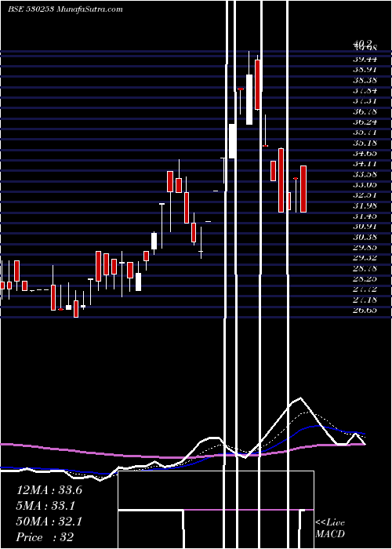The image size is (392, 549).
Task: Select the 30.38 price axis label
Action: [365, 237]
